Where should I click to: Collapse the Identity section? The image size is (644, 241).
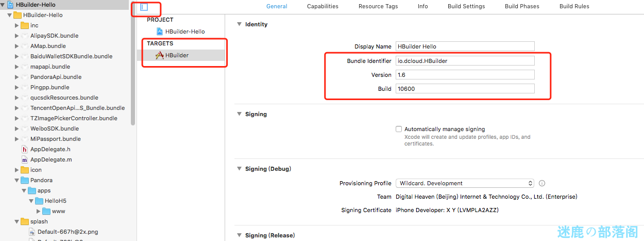coord(239,24)
